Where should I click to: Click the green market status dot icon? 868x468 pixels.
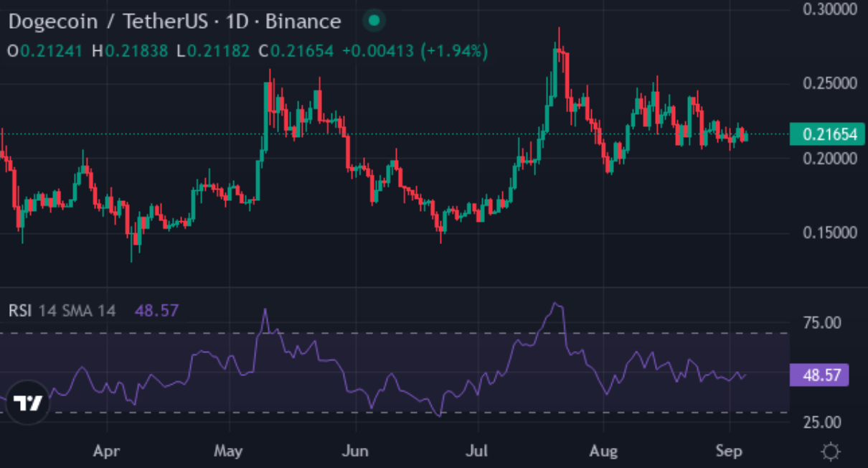tap(373, 21)
